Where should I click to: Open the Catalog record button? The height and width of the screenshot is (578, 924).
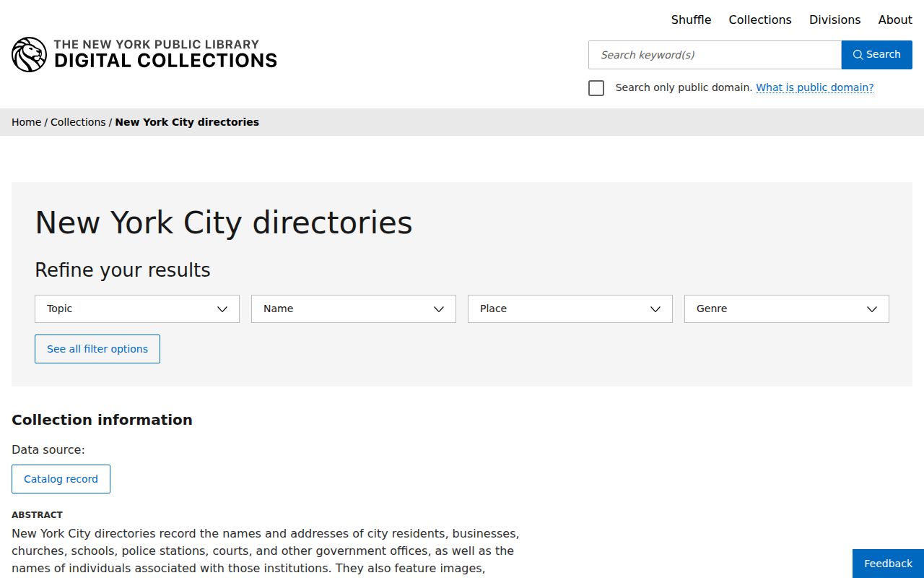pos(61,479)
